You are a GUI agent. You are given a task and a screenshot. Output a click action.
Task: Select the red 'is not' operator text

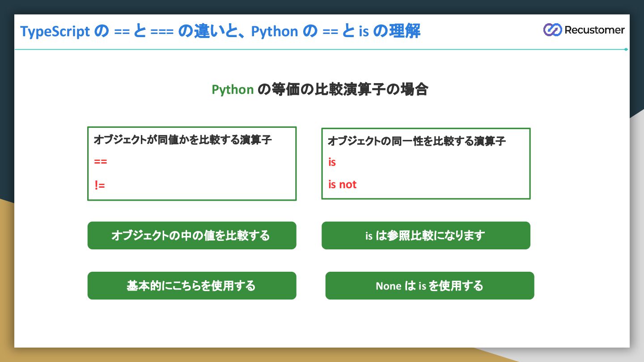pos(343,185)
